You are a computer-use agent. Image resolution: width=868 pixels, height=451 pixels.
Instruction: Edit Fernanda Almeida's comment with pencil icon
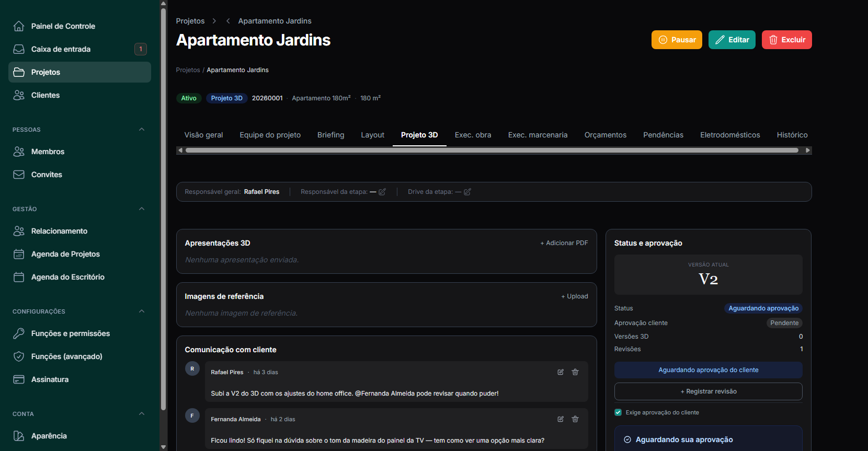point(561,419)
